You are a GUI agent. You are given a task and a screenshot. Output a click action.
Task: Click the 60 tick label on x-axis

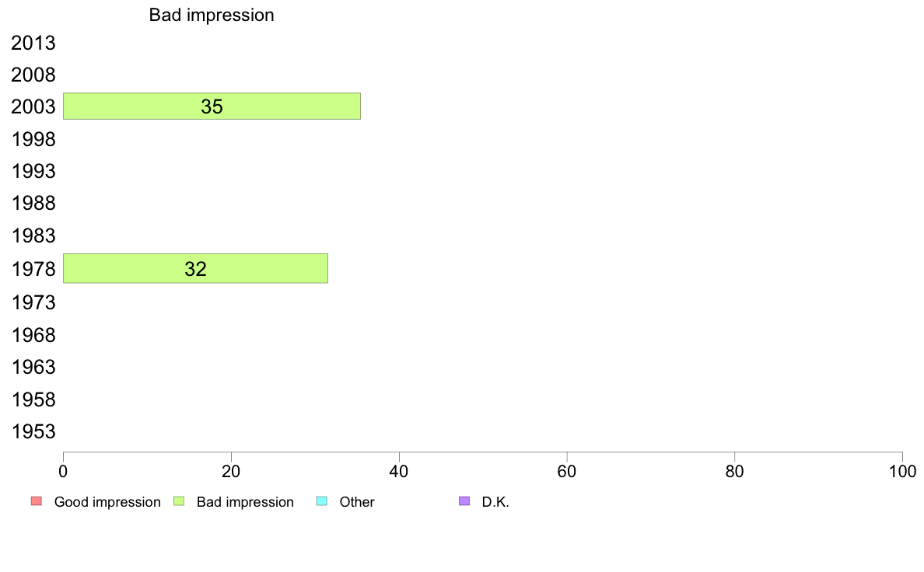coord(567,471)
